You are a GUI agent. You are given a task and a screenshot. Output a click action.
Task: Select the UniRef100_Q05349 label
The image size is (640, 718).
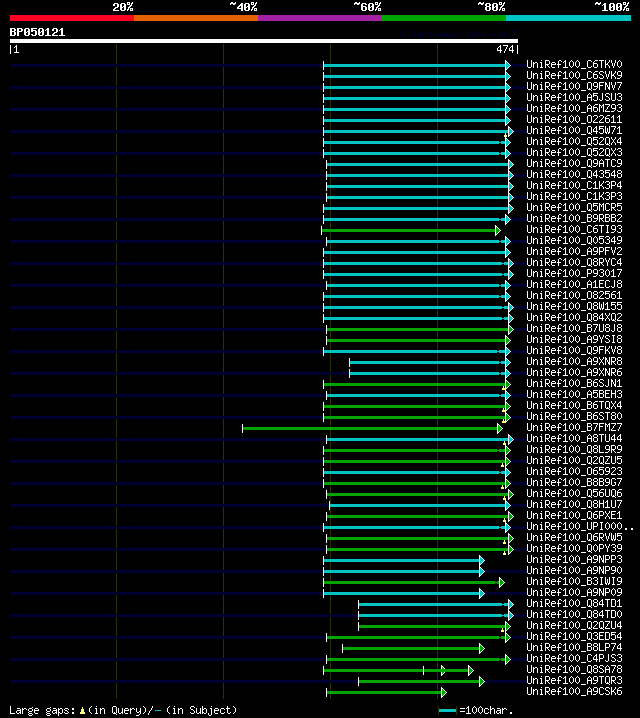574,240
